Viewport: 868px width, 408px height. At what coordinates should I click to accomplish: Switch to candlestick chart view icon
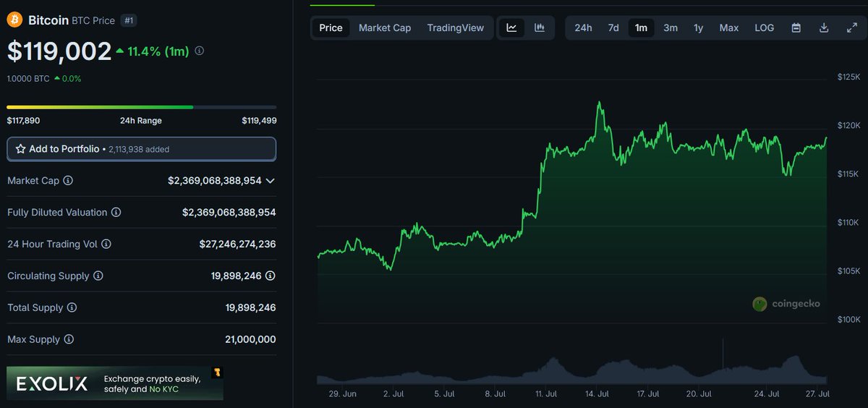(x=540, y=27)
